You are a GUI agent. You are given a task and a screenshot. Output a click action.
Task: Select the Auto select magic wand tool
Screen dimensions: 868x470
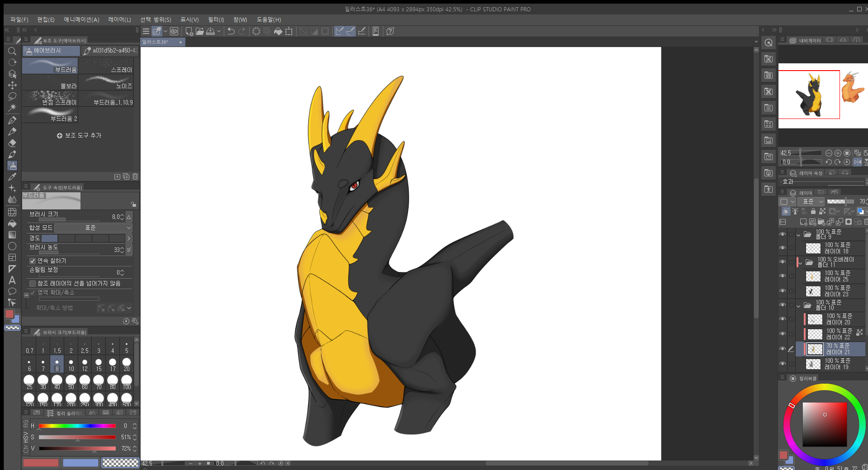pos(12,108)
